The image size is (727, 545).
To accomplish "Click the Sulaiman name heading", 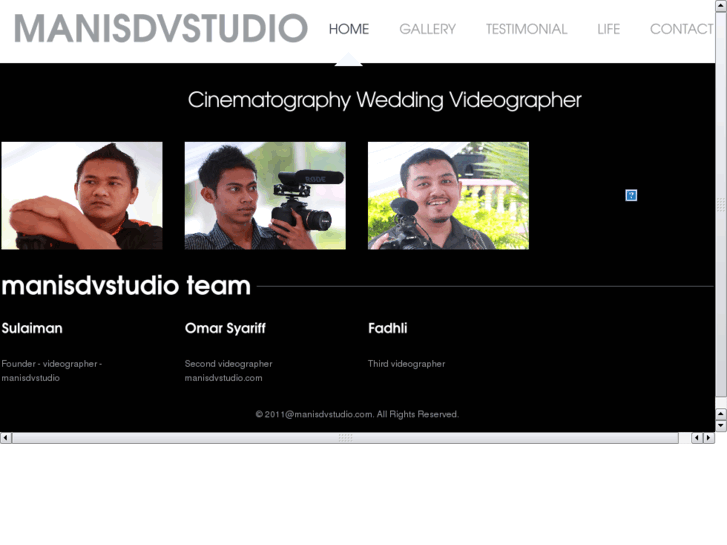I will [x=32, y=328].
